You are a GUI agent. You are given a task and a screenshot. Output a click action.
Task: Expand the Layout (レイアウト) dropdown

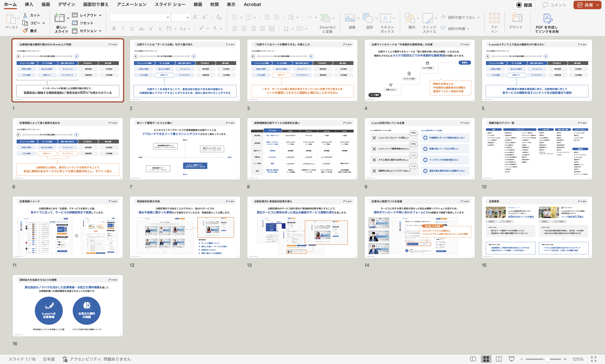coord(100,15)
